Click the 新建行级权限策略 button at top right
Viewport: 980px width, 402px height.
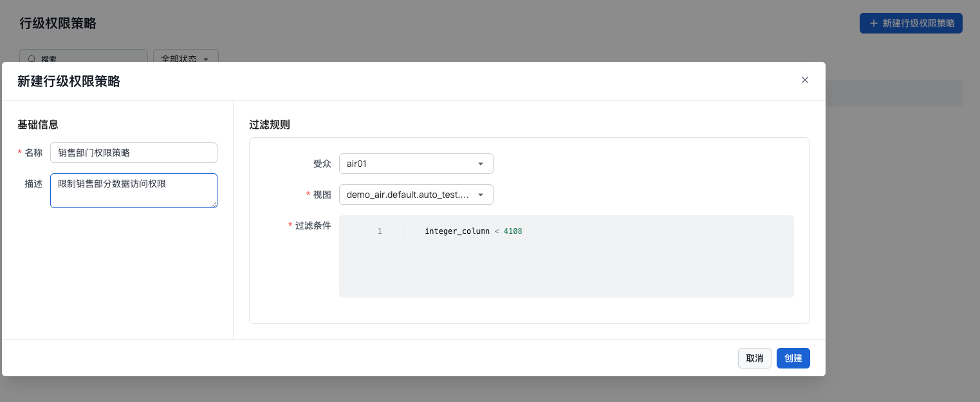[x=911, y=23]
